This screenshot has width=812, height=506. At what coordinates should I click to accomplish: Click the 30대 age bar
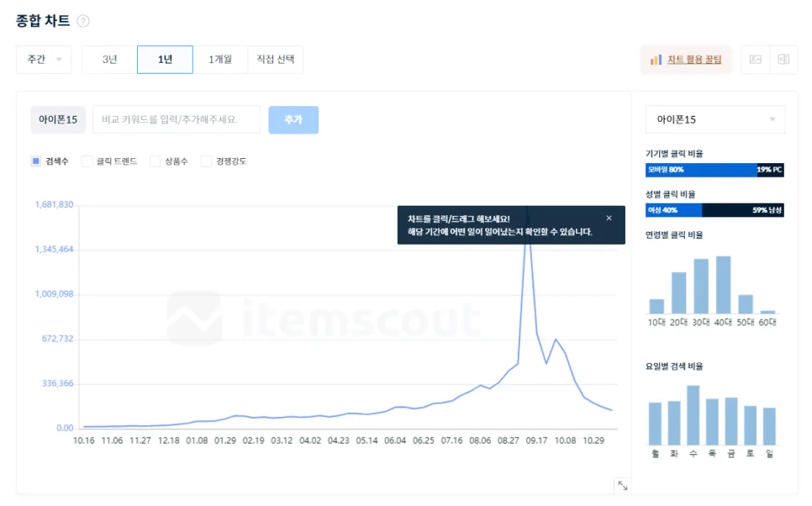tap(701, 287)
